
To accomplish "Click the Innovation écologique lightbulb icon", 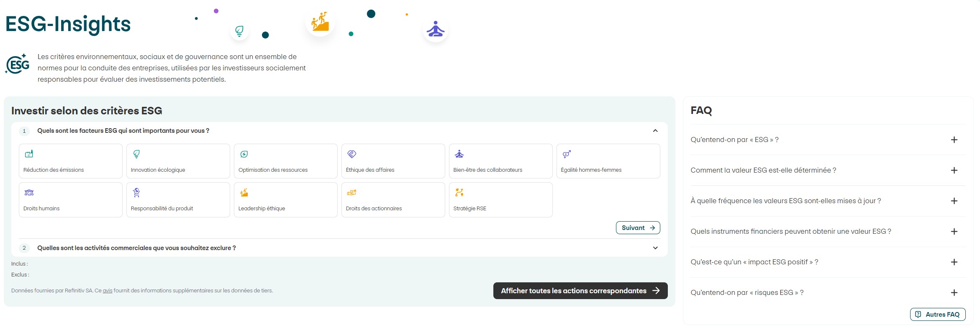I will pyautogui.click(x=136, y=154).
